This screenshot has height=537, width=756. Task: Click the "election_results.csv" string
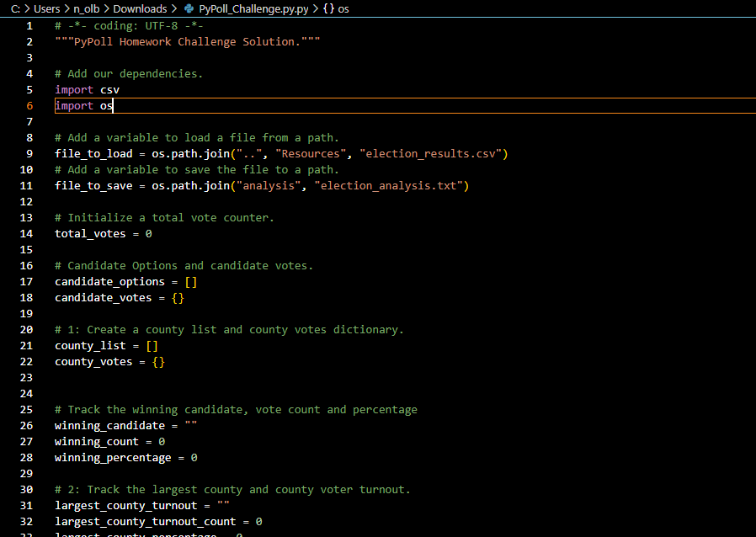coord(430,154)
